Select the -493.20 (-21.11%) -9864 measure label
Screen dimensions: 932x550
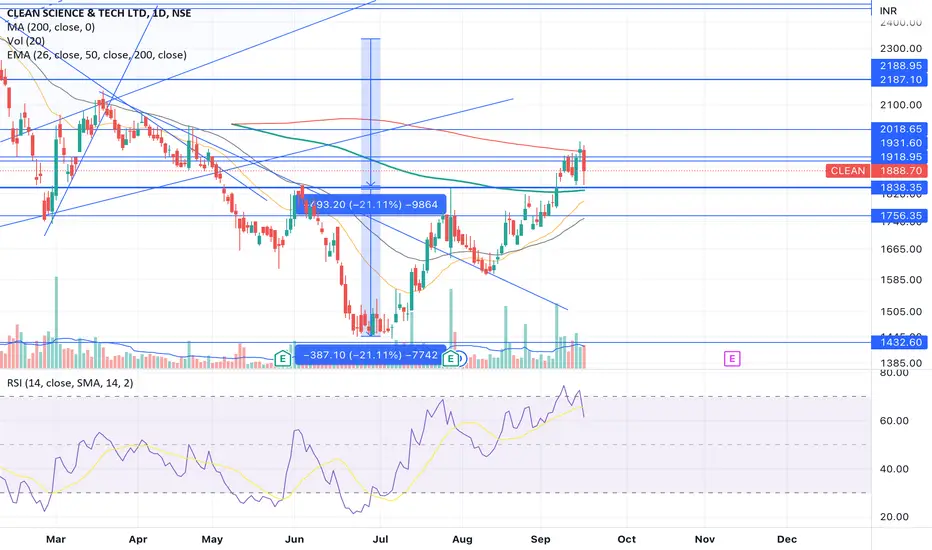coord(373,205)
